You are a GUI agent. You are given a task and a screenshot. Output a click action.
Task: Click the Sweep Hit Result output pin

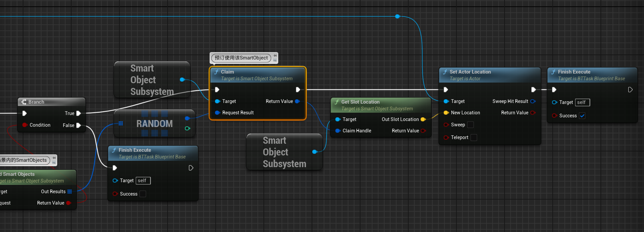coord(533,101)
